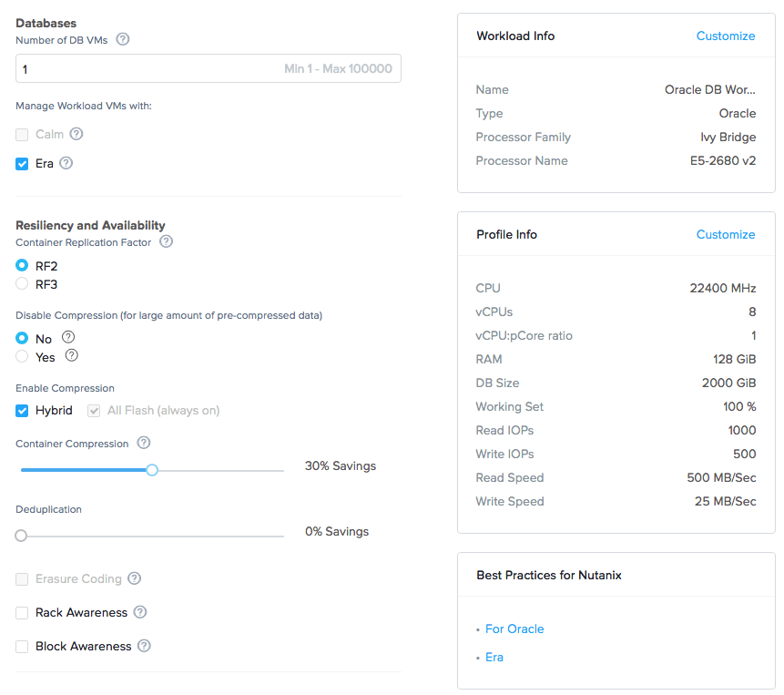784x695 pixels.
Task: Open help icon next to Block Awareness
Action: pyautogui.click(x=146, y=646)
